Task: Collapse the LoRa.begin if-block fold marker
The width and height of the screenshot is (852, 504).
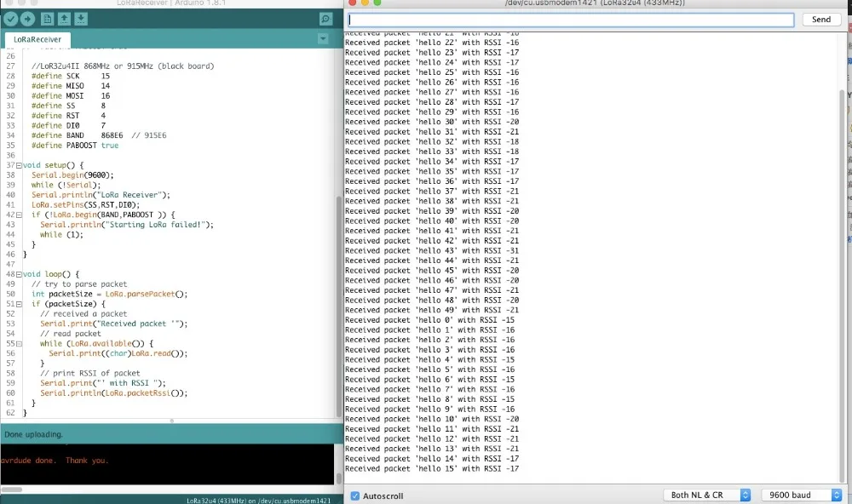Action: (19, 215)
